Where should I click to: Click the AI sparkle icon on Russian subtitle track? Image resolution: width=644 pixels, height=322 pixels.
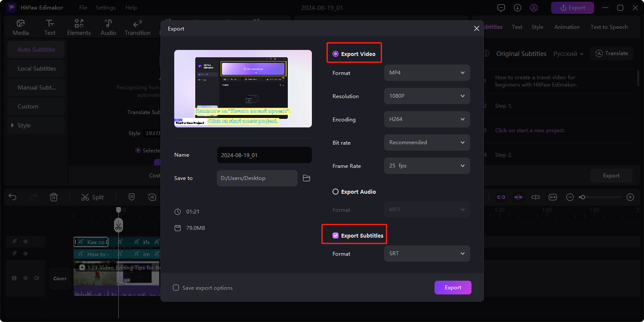point(14,242)
